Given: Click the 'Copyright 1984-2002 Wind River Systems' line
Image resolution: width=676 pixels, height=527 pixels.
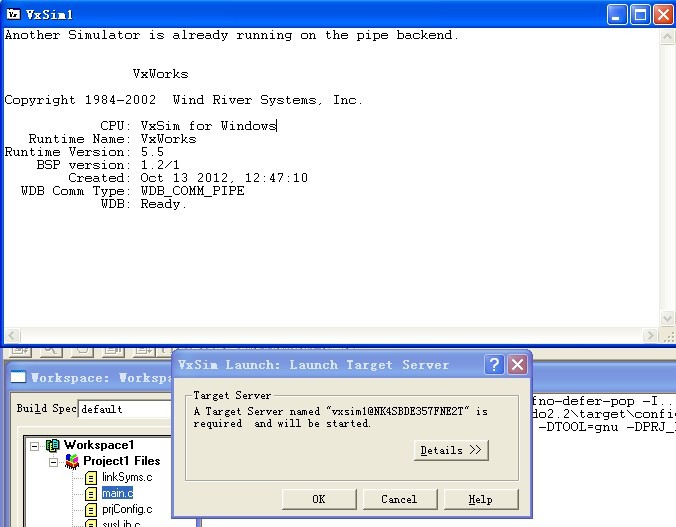Looking at the screenshot, I should (184, 100).
